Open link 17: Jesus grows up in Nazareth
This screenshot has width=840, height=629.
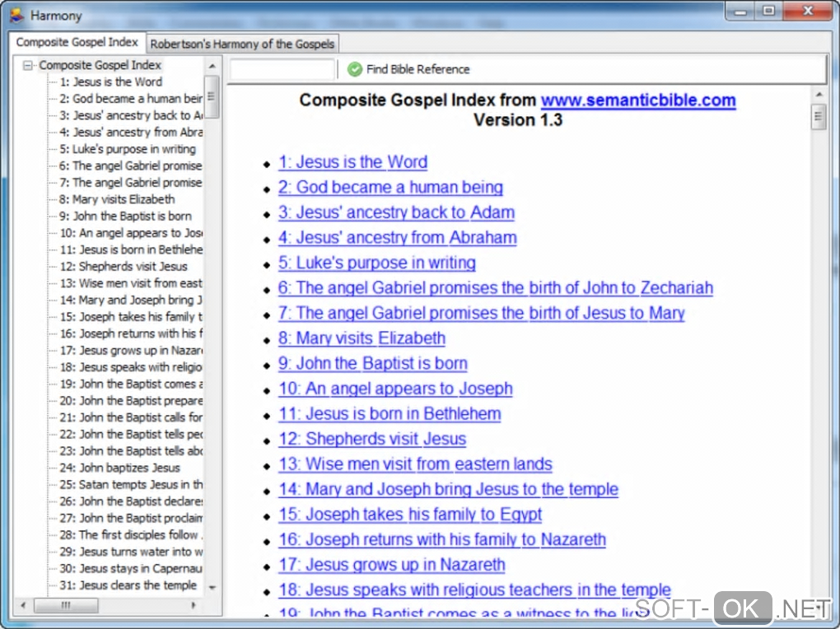392,565
